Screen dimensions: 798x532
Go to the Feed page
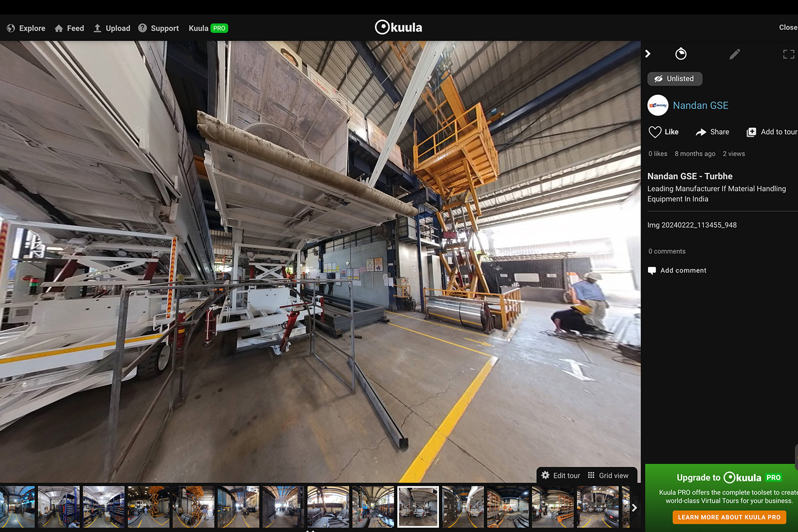click(69, 28)
